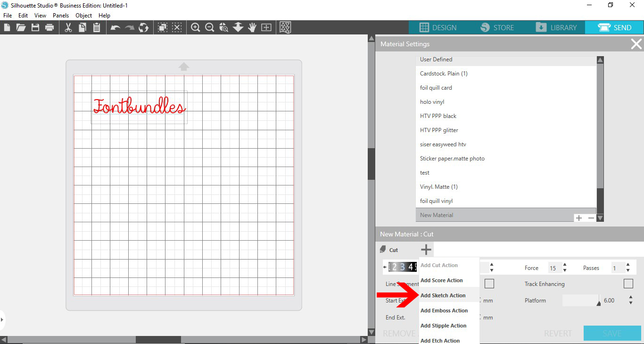Toggle the Line Segment checkbox

point(489,284)
